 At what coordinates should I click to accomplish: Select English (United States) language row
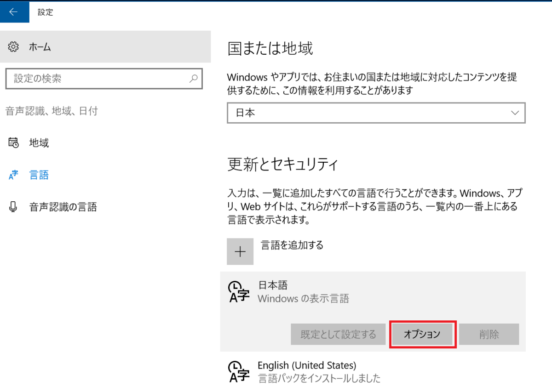pyautogui.click(x=373, y=372)
